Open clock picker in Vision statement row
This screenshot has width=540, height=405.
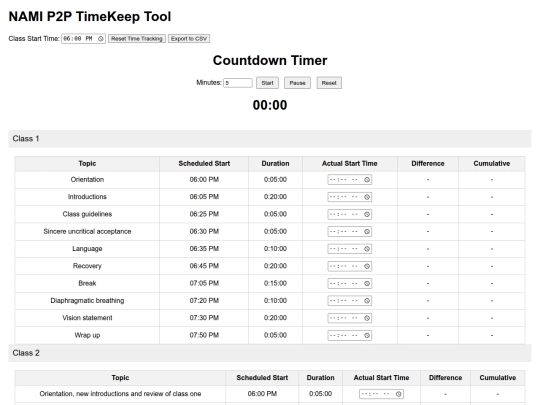367,318
